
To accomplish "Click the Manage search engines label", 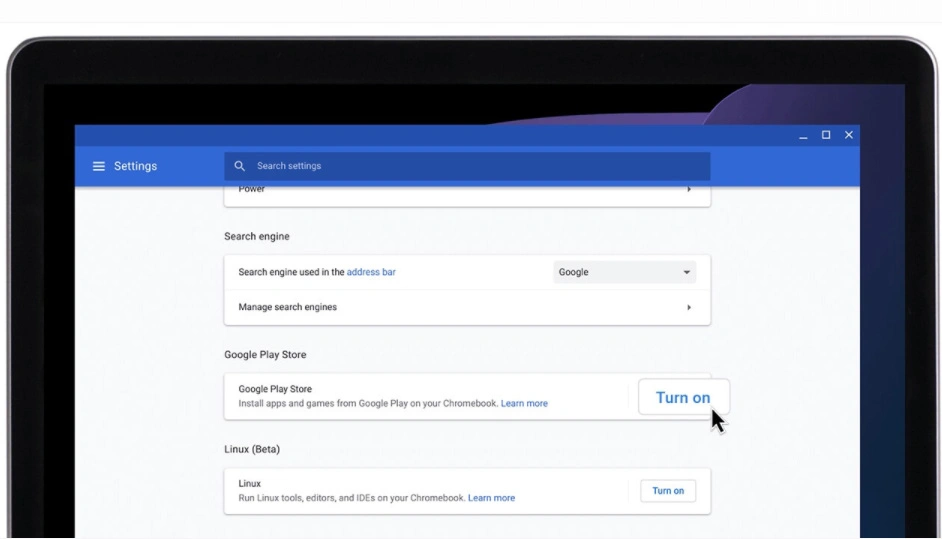I will 287,307.
